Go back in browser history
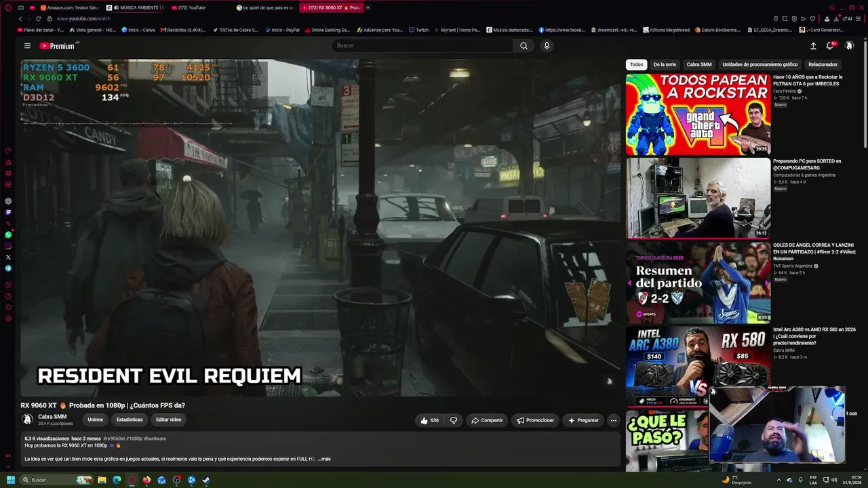868x488 pixels. click(x=20, y=19)
